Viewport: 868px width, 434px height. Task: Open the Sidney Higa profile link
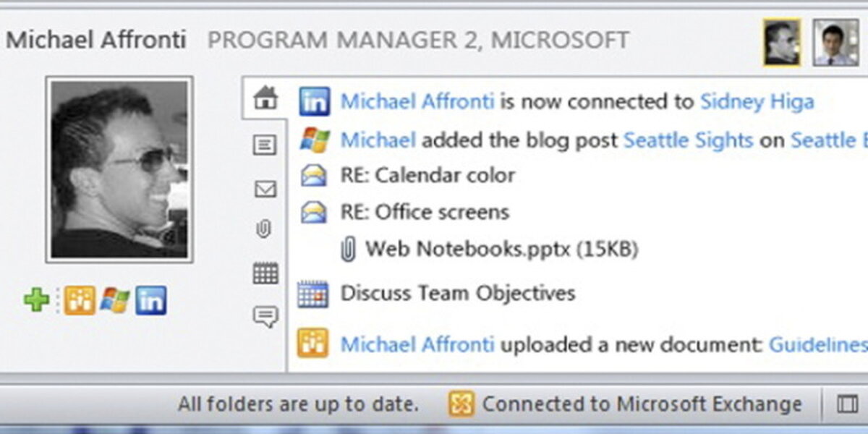tap(757, 101)
